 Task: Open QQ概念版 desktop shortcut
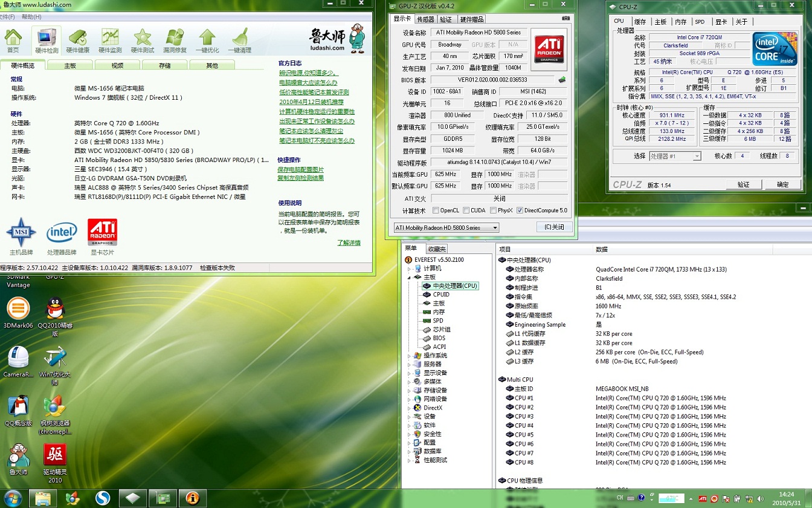(x=18, y=411)
